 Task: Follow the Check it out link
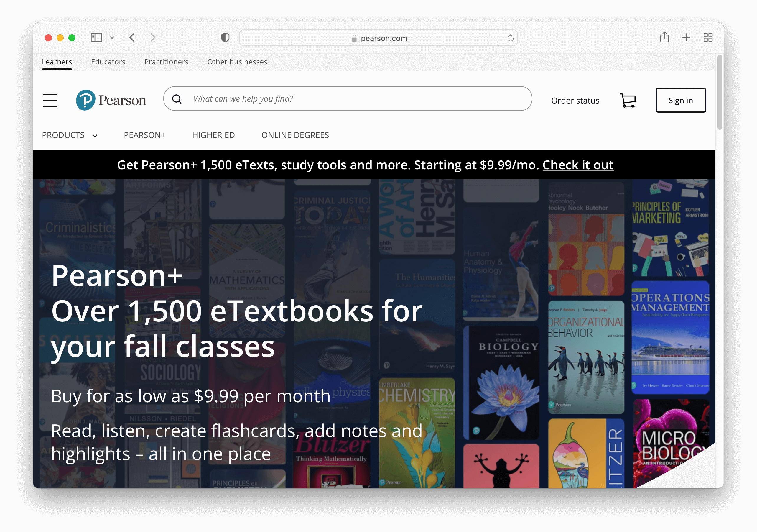click(578, 165)
